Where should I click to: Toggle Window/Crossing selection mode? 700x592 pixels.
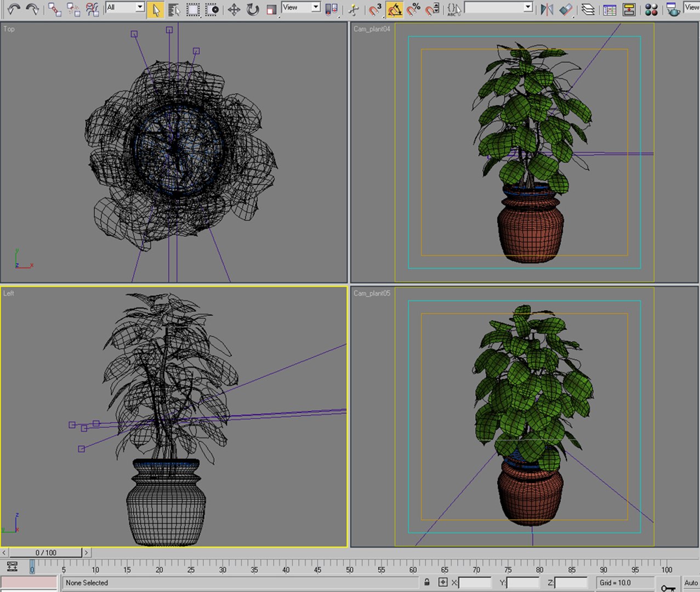(212, 9)
